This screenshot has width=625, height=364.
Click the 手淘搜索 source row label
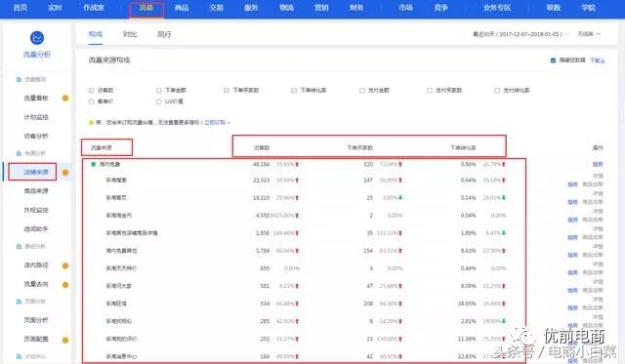(116, 181)
